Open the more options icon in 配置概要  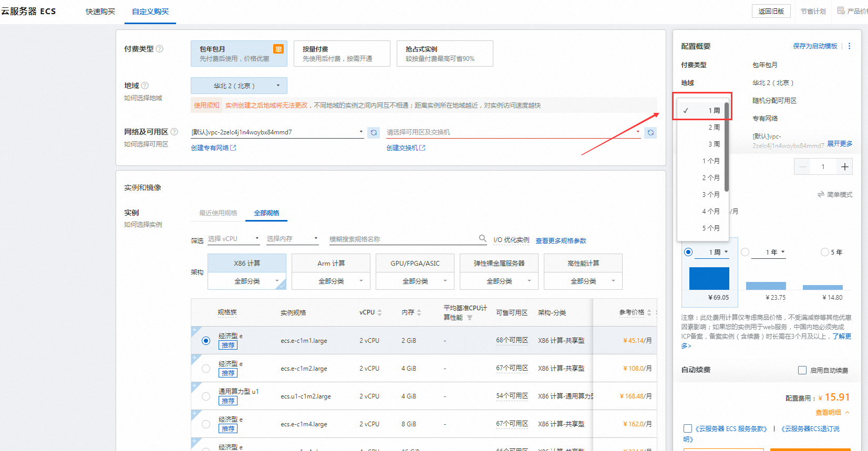(849, 46)
